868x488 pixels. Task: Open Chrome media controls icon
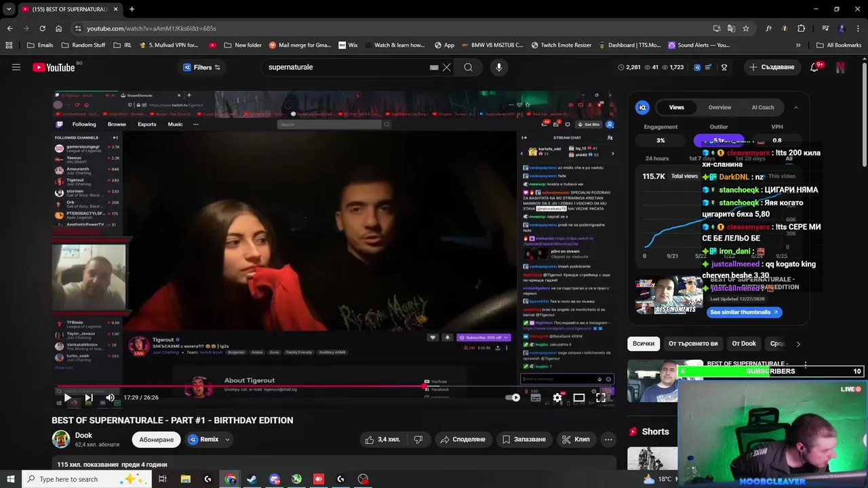tap(825, 28)
